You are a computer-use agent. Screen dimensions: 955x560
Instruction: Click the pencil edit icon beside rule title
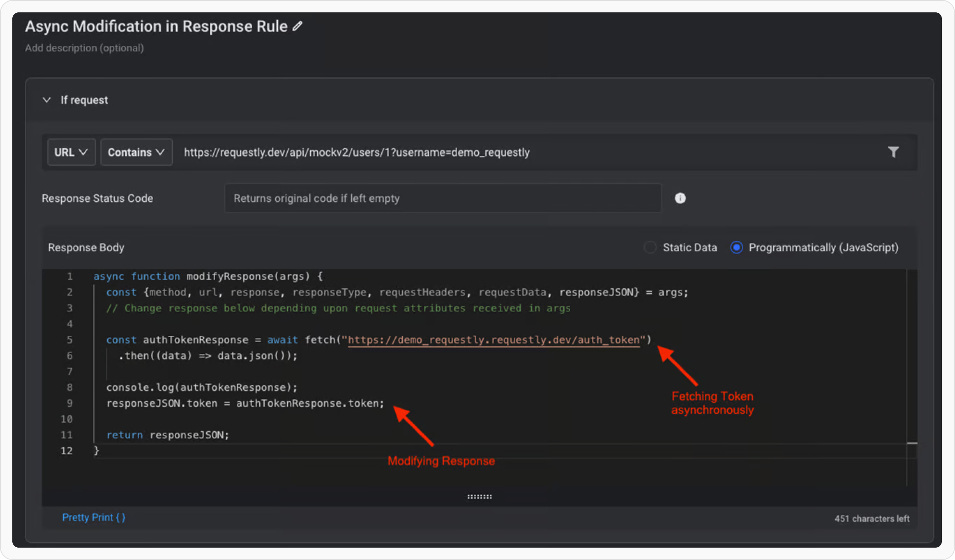[297, 26]
